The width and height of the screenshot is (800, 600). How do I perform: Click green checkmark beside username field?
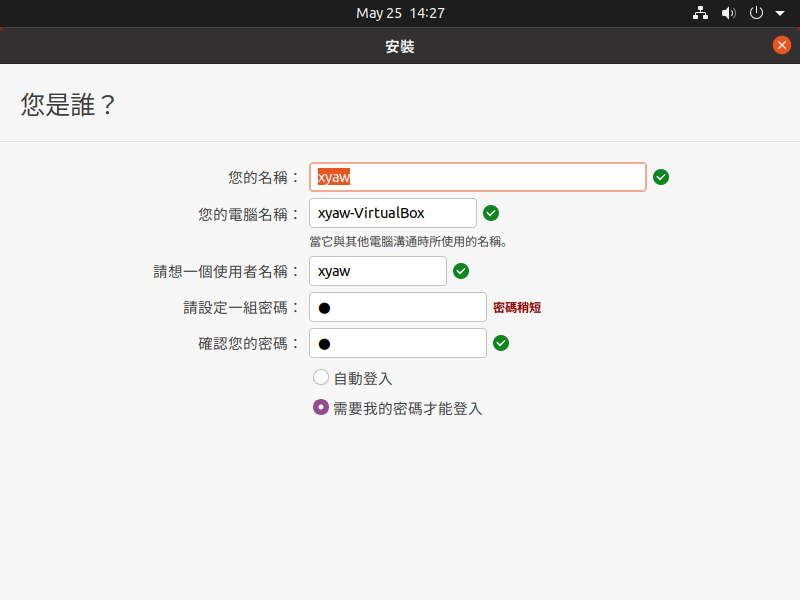click(x=461, y=271)
